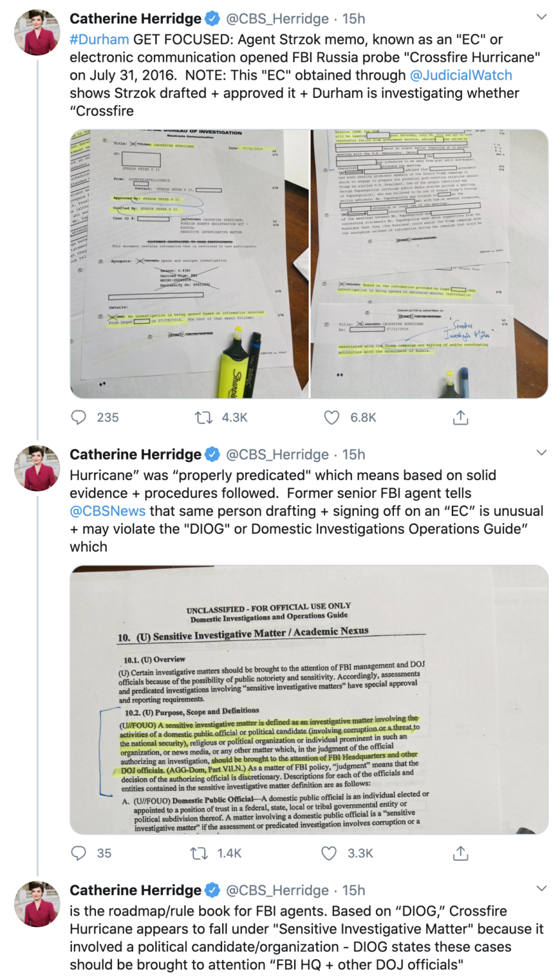Open Catherine Herridge's avatar on first tweet
The width and height of the screenshot is (560, 978).
(x=37, y=32)
